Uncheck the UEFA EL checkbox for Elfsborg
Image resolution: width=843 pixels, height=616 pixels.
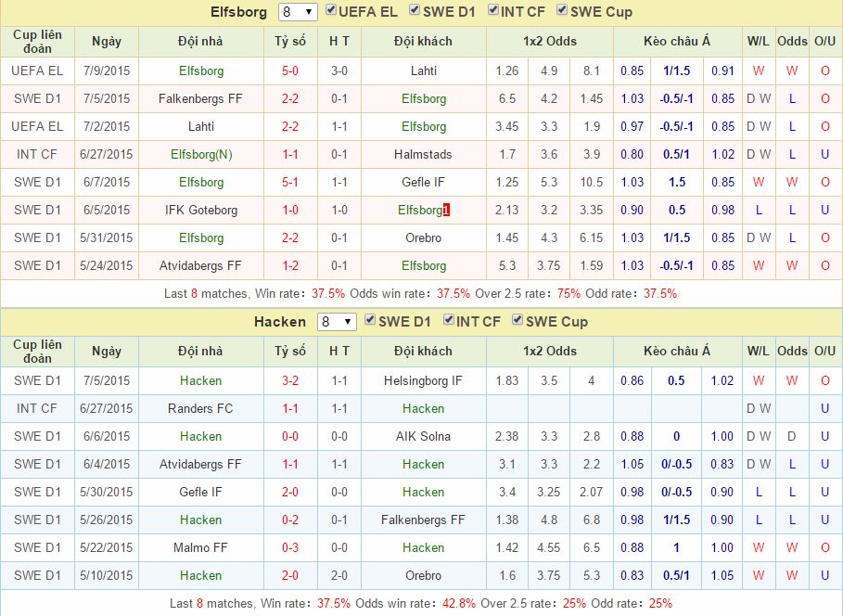[331, 10]
